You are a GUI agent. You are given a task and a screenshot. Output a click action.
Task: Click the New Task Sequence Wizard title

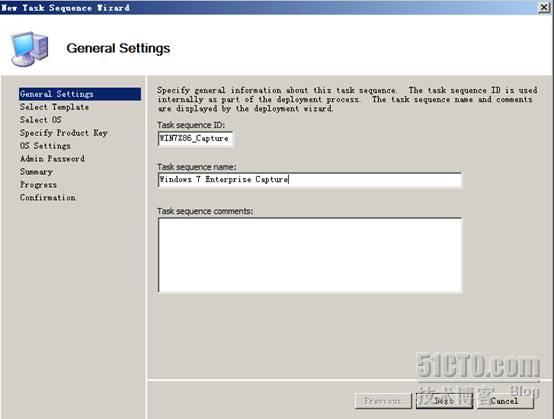click(x=65, y=7)
